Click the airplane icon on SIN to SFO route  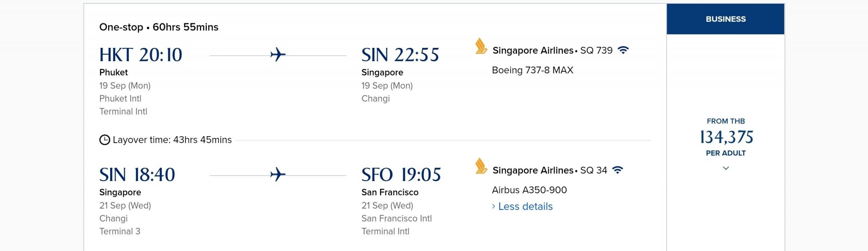pyautogui.click(x=278, y=174)
